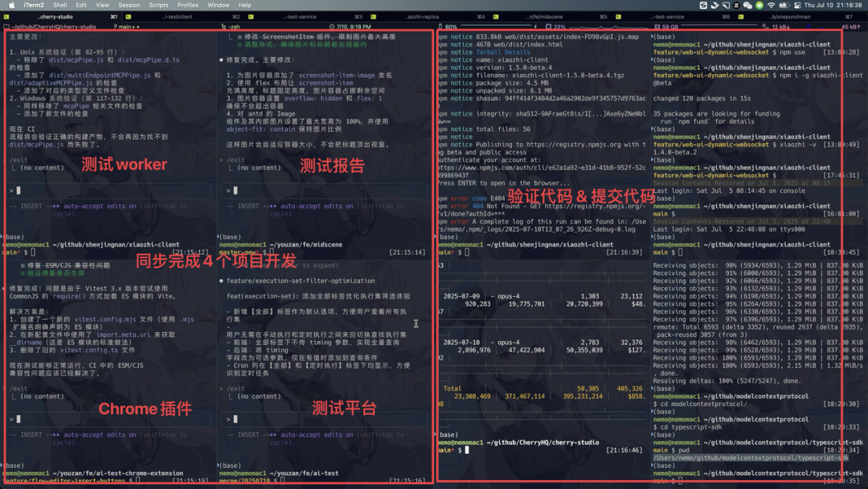Click the Wi-Fi status icon
868x489 pixels.
[772, 4]
